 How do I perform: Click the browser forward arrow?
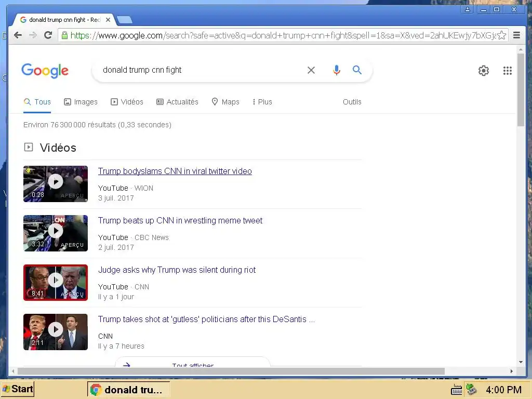33,35
